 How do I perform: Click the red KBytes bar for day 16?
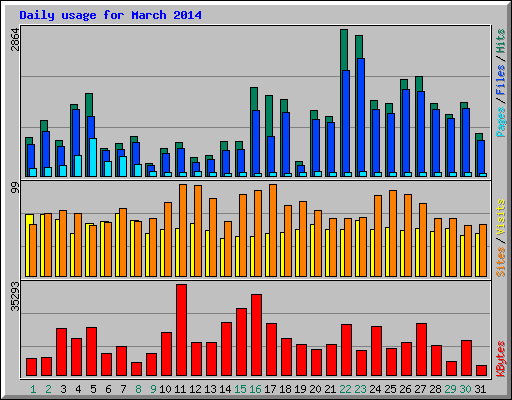click(x=256, y=335)
